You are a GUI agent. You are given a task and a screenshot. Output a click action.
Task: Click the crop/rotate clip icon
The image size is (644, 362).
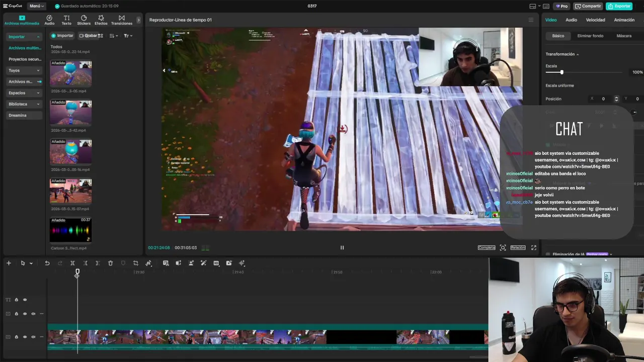click(135, 263)
